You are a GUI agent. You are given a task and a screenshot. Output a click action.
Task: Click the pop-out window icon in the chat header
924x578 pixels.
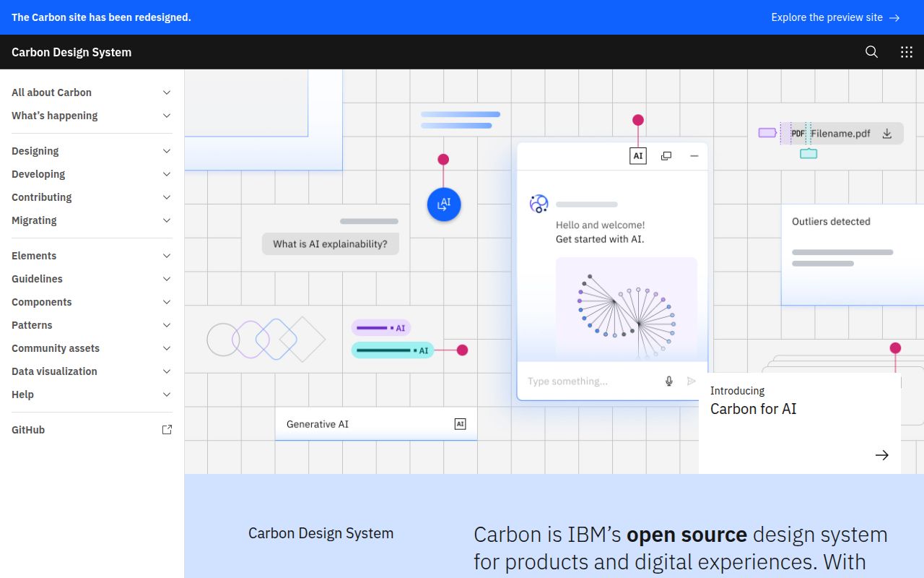[666, 156]
